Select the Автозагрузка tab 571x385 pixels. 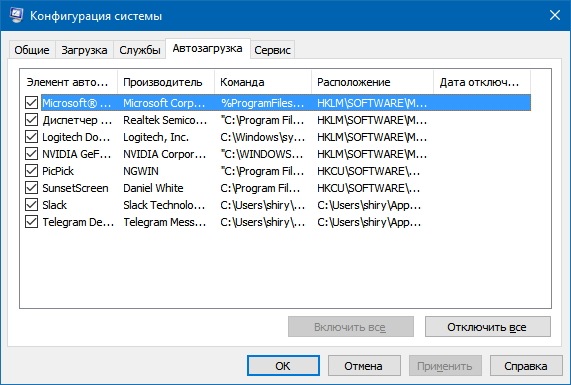coord(208,48)
